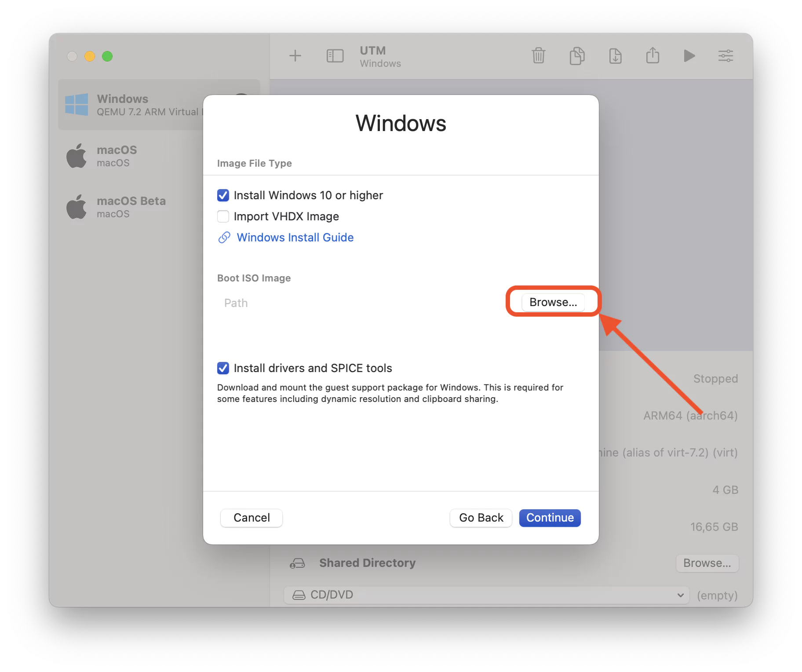Browse for Shared Directory in main window

coord(707,563)
